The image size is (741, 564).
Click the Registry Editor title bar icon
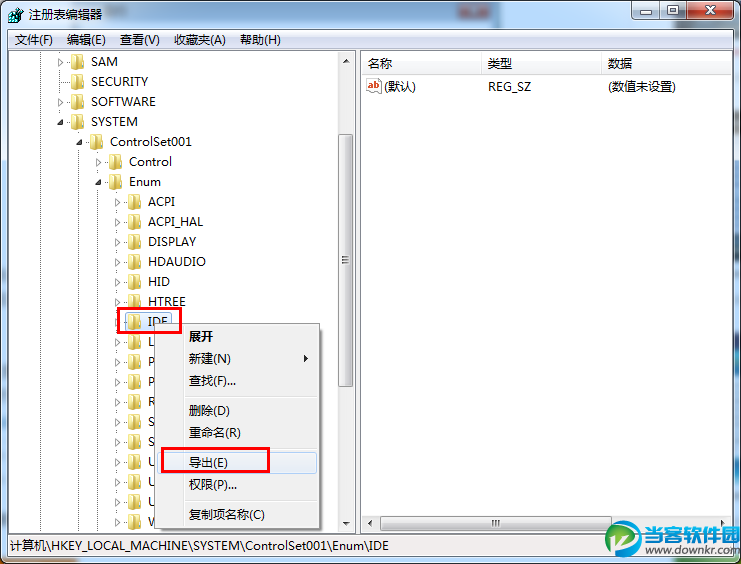(x=16, y=15)
